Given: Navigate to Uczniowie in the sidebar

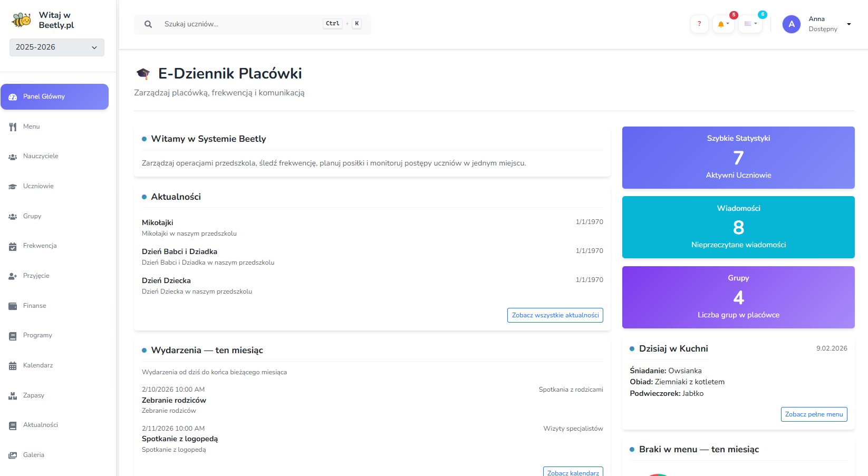Looking at the screenshot, I should (38, 186).
